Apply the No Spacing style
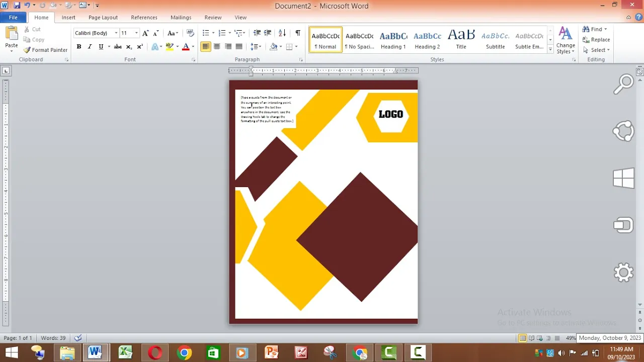The height and width of the screenshot is (362, 644). [359, 40]
